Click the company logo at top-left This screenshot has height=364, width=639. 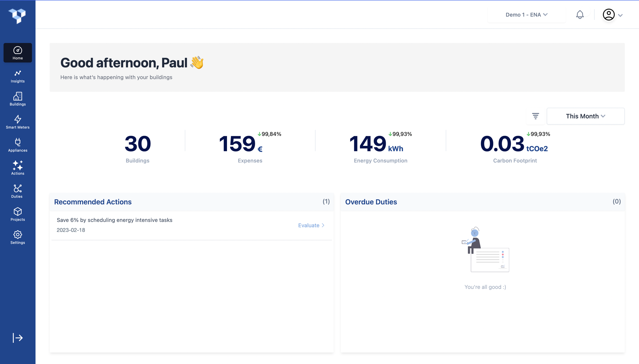(x=17, y=15)
